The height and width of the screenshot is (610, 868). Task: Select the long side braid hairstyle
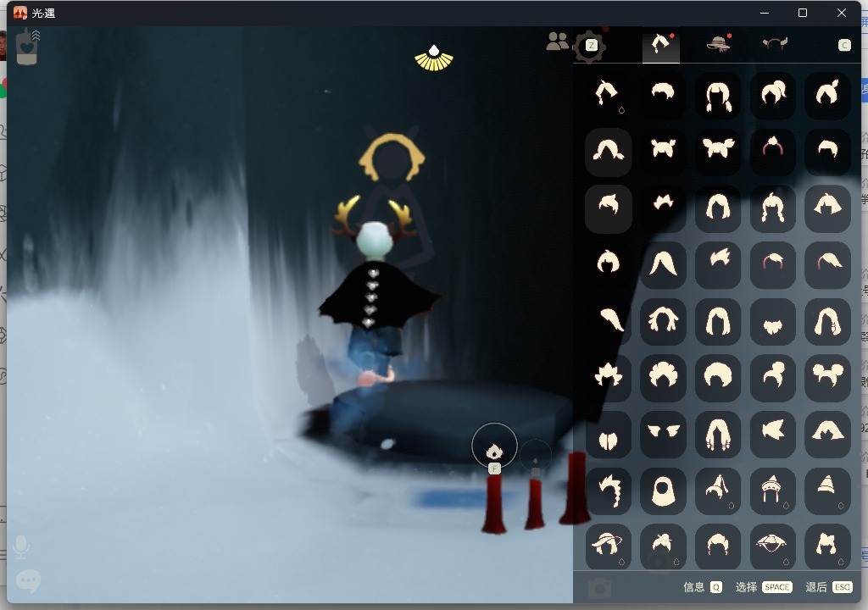[x=609, y=491]
